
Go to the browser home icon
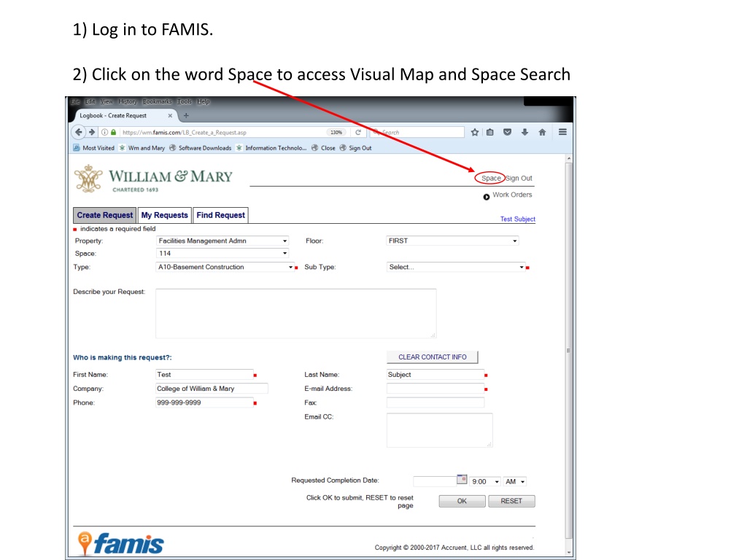(542, 133)
